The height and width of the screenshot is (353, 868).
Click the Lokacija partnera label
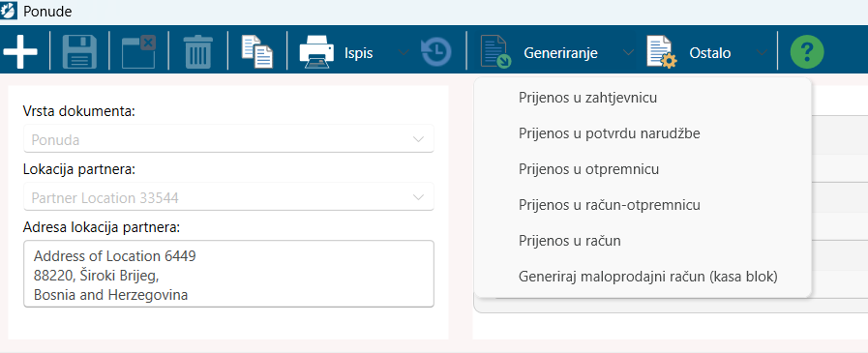tap(79, 169)
